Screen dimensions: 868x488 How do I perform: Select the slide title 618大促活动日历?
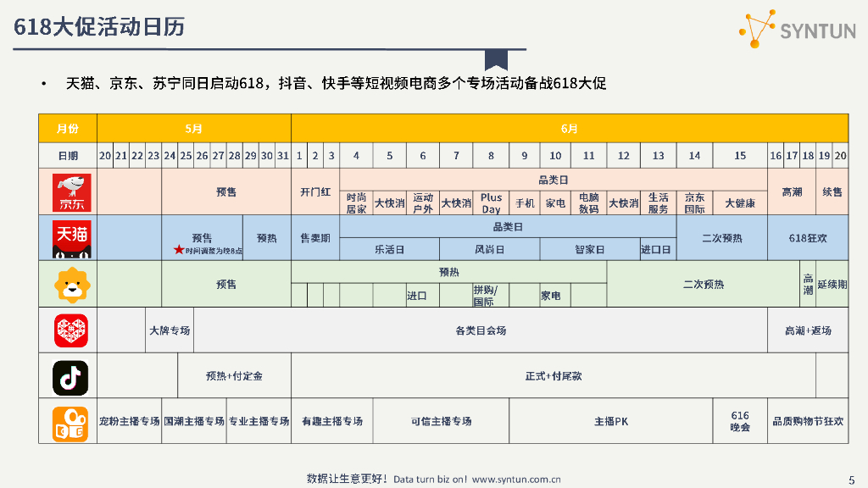tap(99, 26)
